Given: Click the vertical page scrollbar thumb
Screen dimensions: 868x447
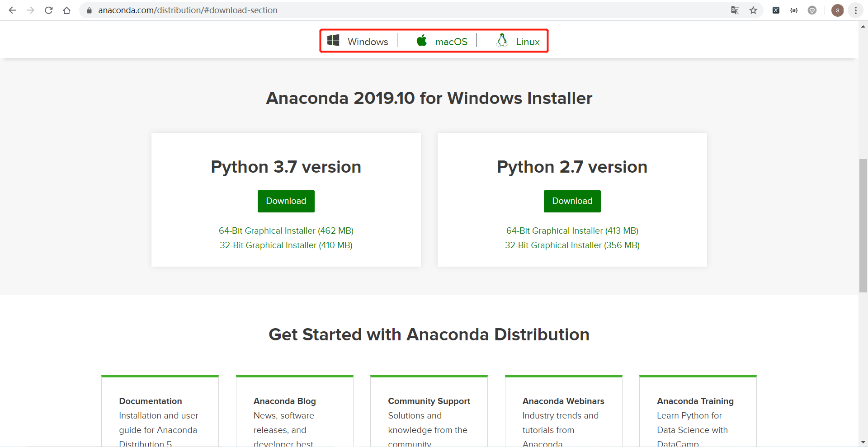Looking at the screenshot, I should click(863, 226).
